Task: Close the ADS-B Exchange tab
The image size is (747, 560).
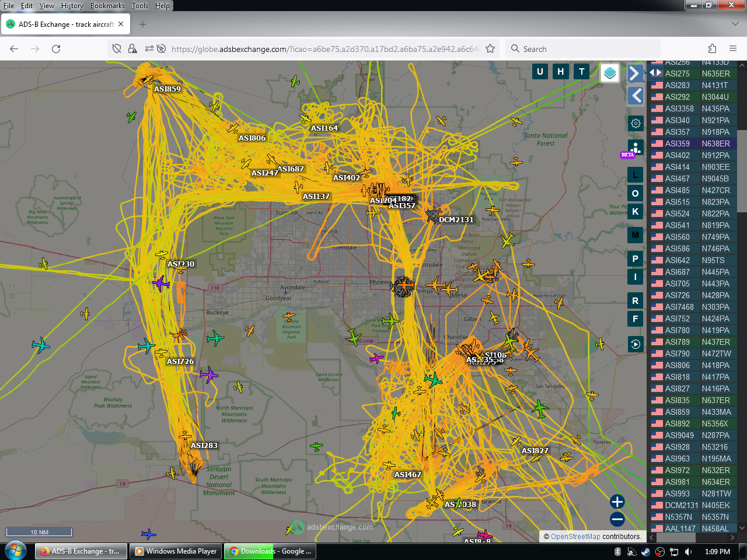Action: pos(121,24)
